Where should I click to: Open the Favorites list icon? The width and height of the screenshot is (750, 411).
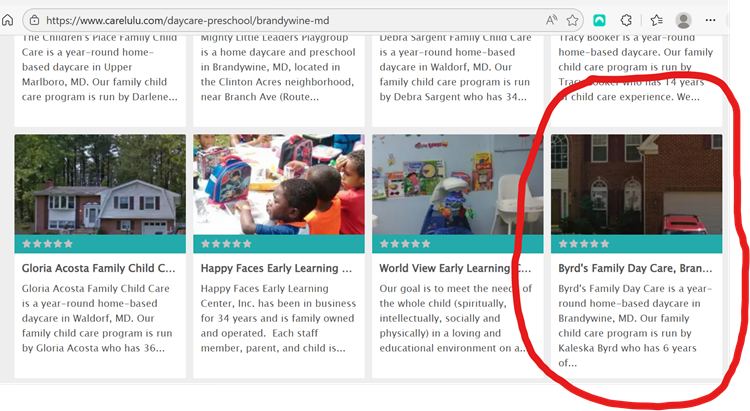657,20
